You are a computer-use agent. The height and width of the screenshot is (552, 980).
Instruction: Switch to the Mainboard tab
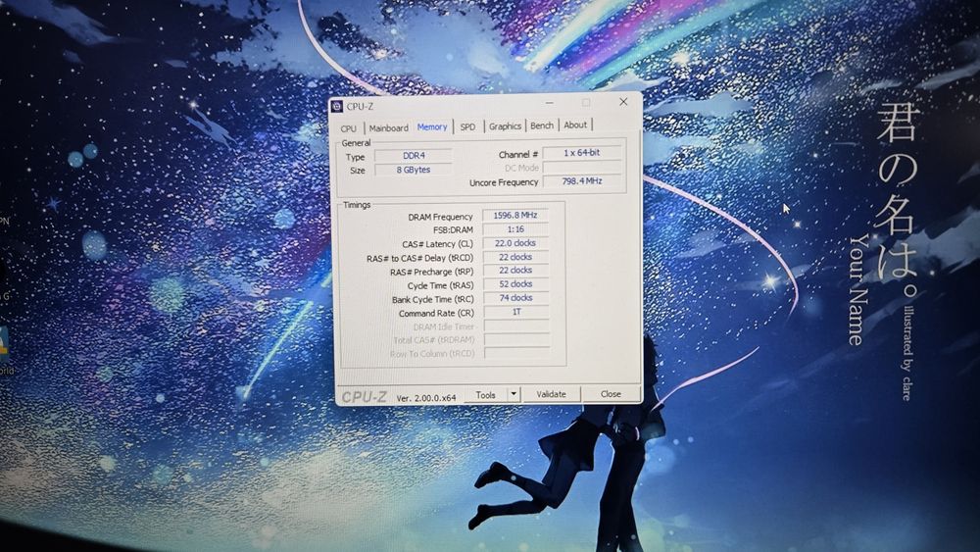point(388,127)
